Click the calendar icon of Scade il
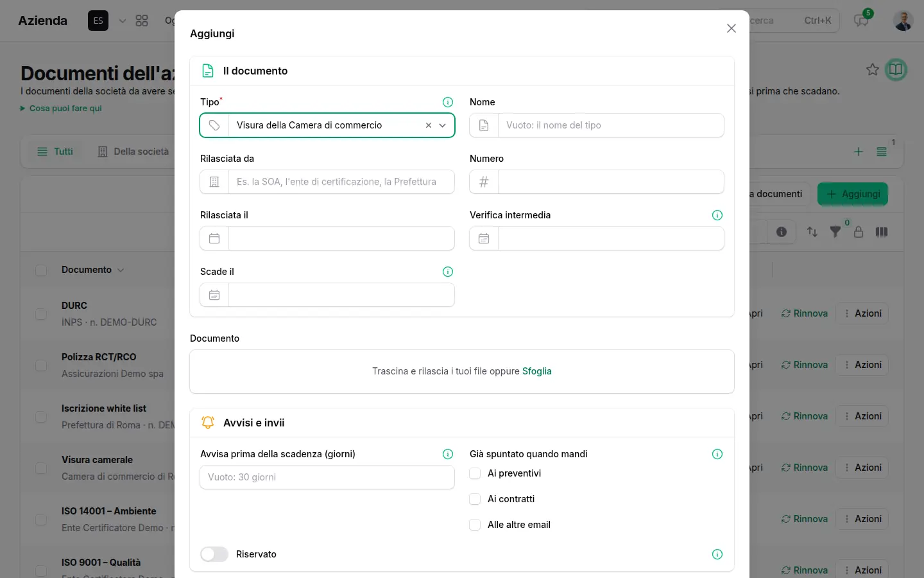The image size is (924, 578). coord(214,295)
